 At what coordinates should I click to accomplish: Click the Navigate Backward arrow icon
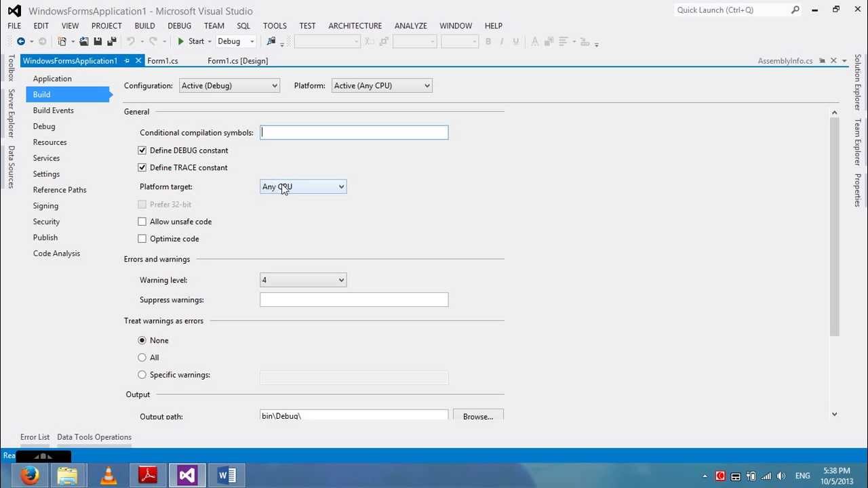(21, 41)
